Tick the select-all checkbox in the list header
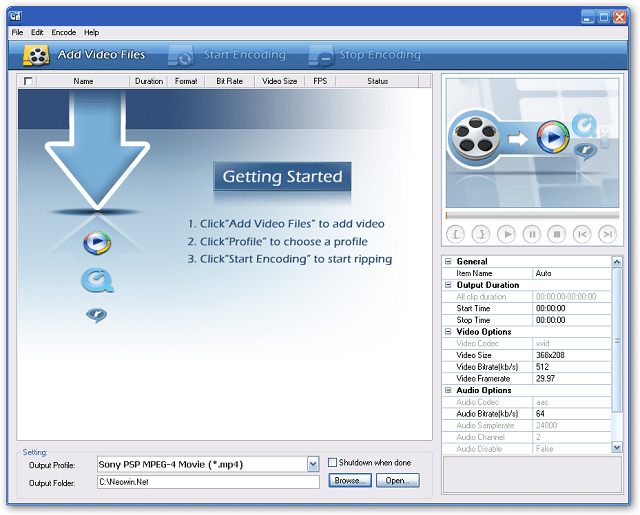640x515 pixels. 28,81
